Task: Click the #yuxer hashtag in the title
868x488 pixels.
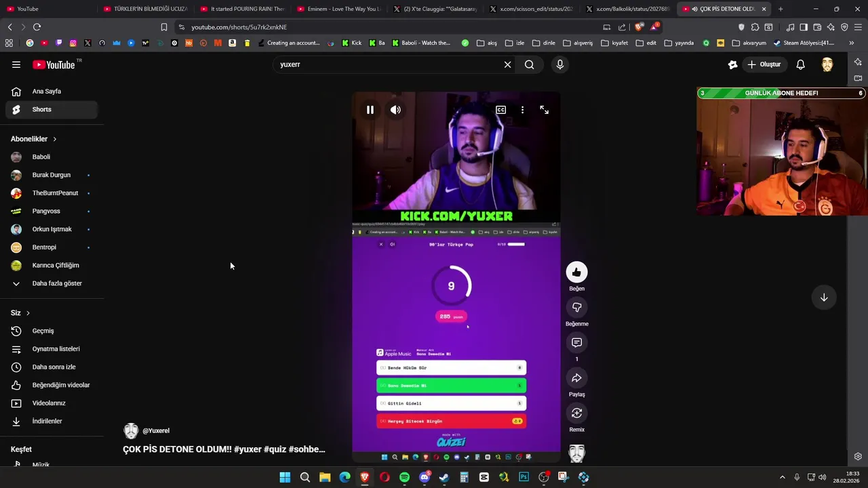Action: (248, 449)
